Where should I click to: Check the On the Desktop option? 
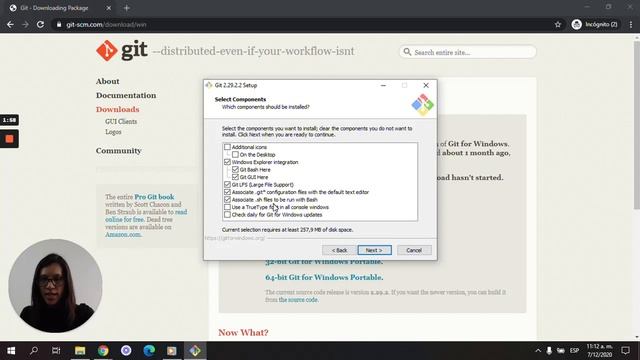(235, 155)
